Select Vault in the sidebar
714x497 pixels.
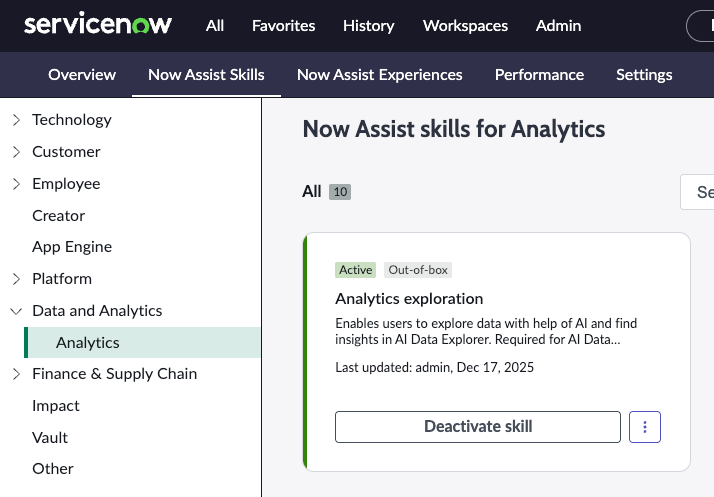click(50, 438)
